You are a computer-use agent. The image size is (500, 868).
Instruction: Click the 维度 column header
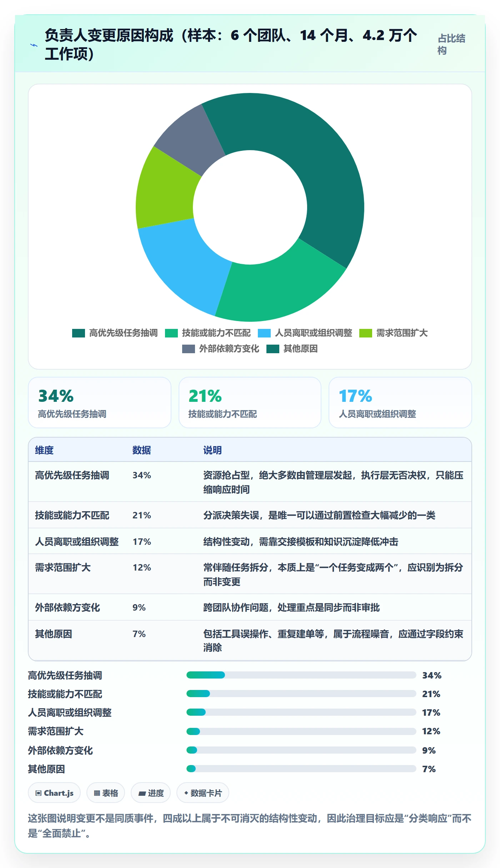tap(44, 450)
